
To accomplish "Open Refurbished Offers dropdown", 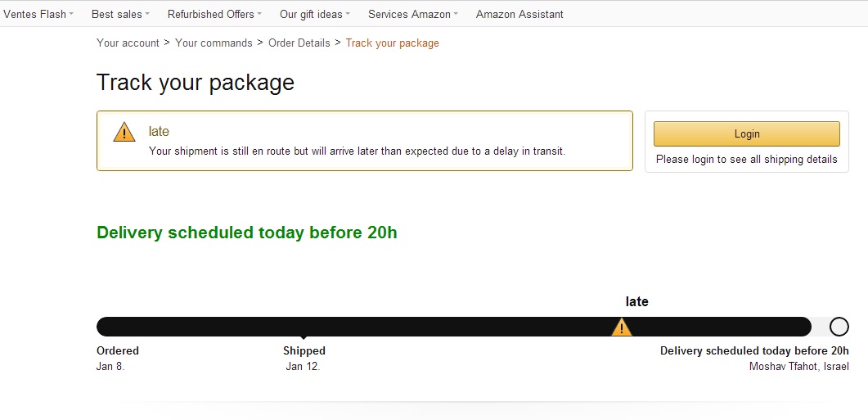I will (x=215, y=14).
